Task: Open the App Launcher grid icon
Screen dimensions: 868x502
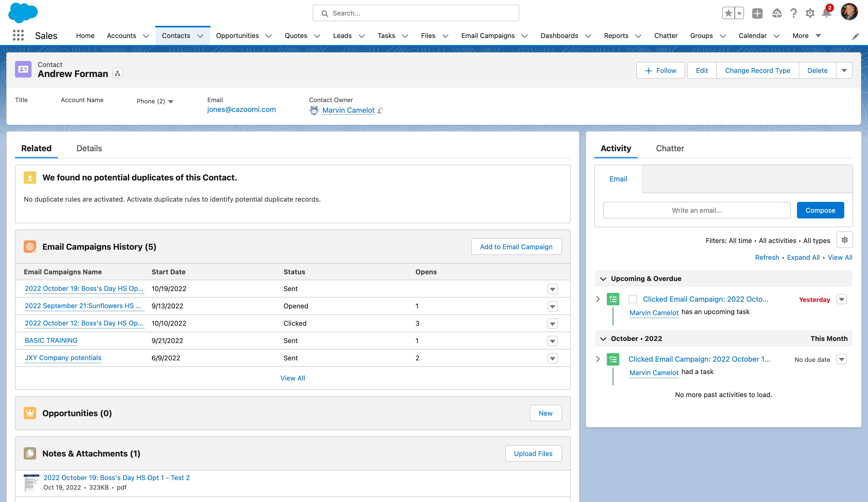Action: [x=18, y=35]
